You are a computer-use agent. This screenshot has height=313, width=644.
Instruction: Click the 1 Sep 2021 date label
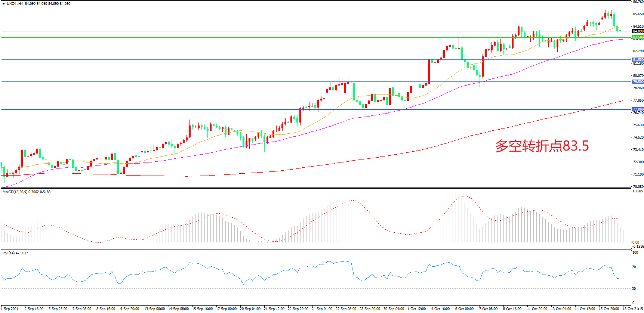(10, 309)
